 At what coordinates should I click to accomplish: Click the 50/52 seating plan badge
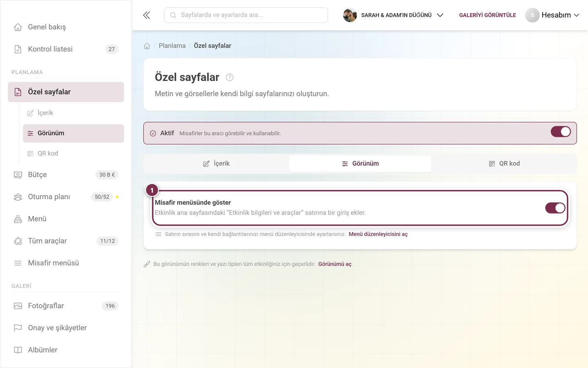coord(102,197)
